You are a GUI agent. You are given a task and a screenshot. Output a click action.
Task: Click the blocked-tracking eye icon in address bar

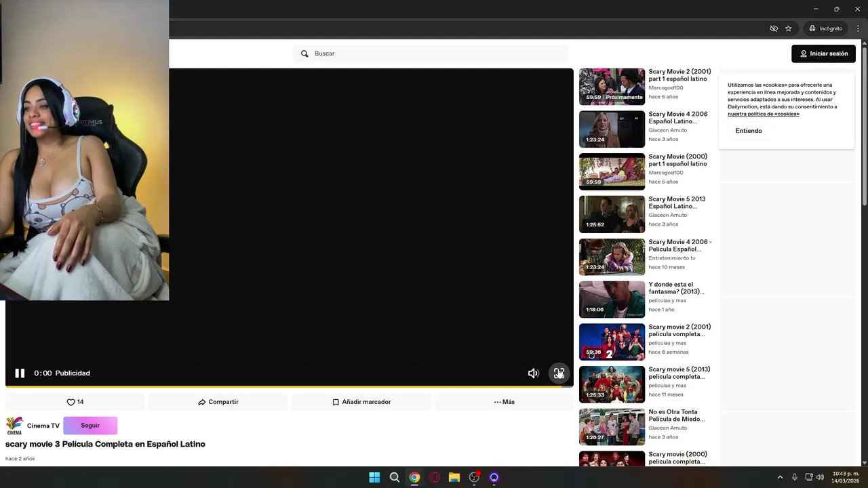point(774,28)
